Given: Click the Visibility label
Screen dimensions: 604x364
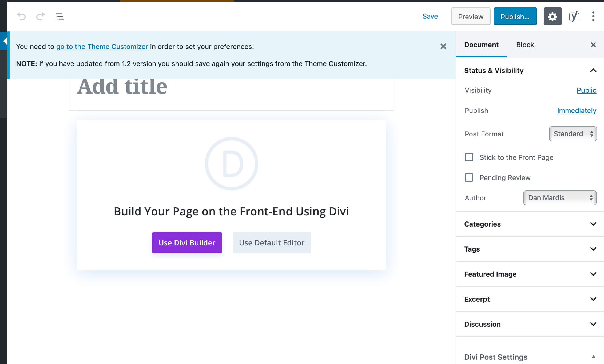Looking at the screenshot, I should pyautogui.click(x=478, y=90).
